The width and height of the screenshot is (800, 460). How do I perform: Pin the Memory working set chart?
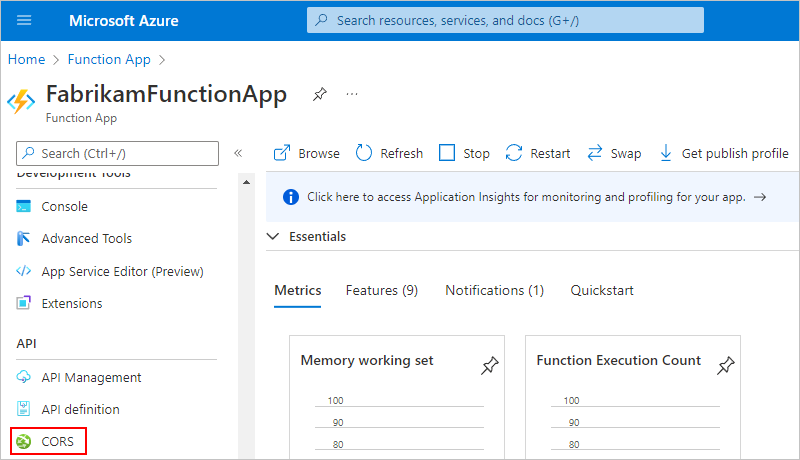pos(489,367)
